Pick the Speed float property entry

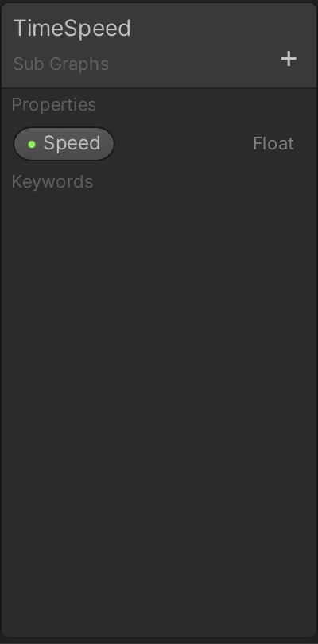click(64, 144)
